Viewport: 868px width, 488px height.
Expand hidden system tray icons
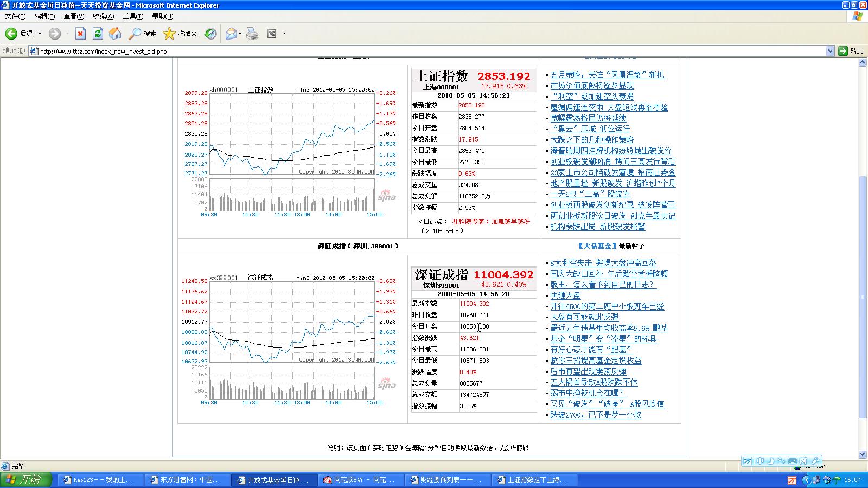[806, 480]
